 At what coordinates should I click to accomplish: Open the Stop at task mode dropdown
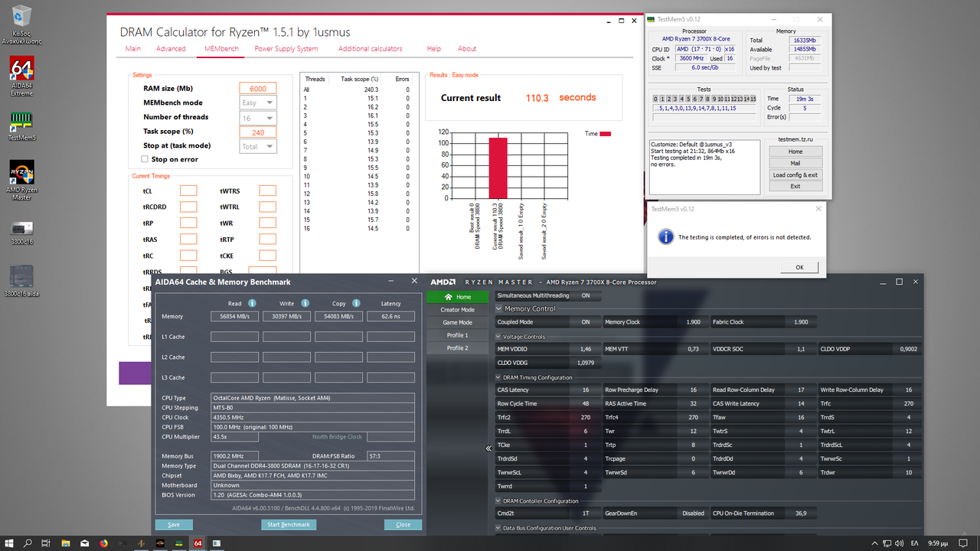[257, 145]
